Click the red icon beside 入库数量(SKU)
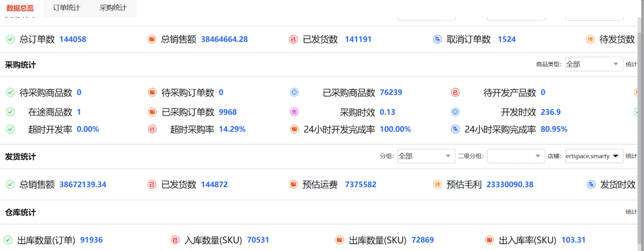Image resolution: width=644 pixels, height=251 pixels. [x=175, y=240]
